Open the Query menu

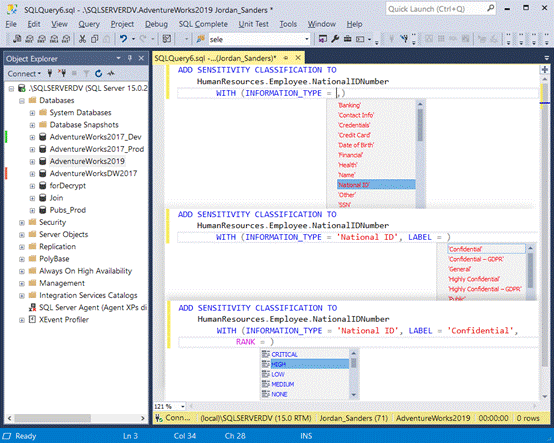[x=89, y=24]
